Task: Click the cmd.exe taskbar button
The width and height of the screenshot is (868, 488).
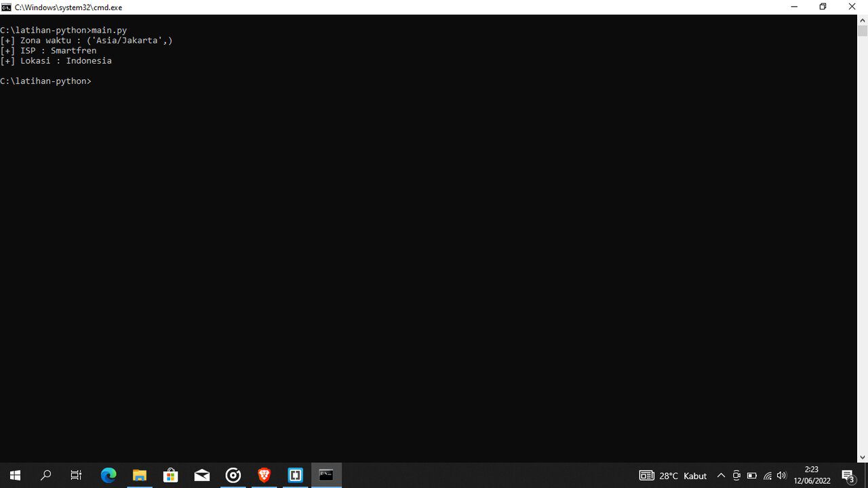Action: point(326,476)
